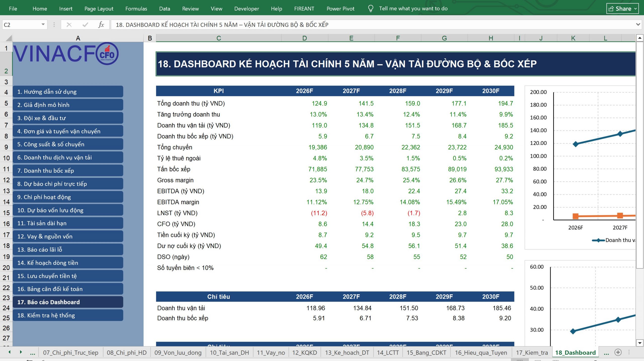Click the VINACFO logo image
This screenshot has width=644, height=361.
click(x=66, y=53)
